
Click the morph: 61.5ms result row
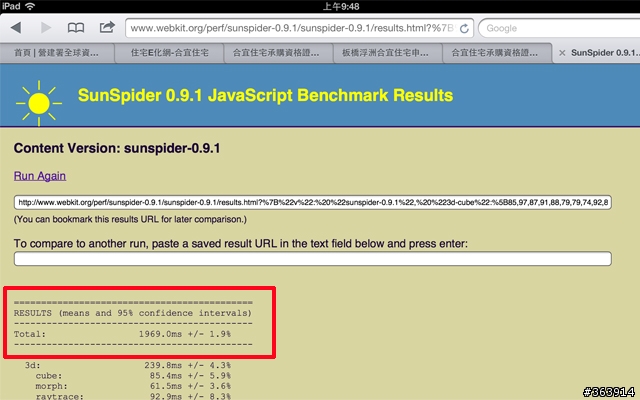pyautogui.click(x=133, y=386)
